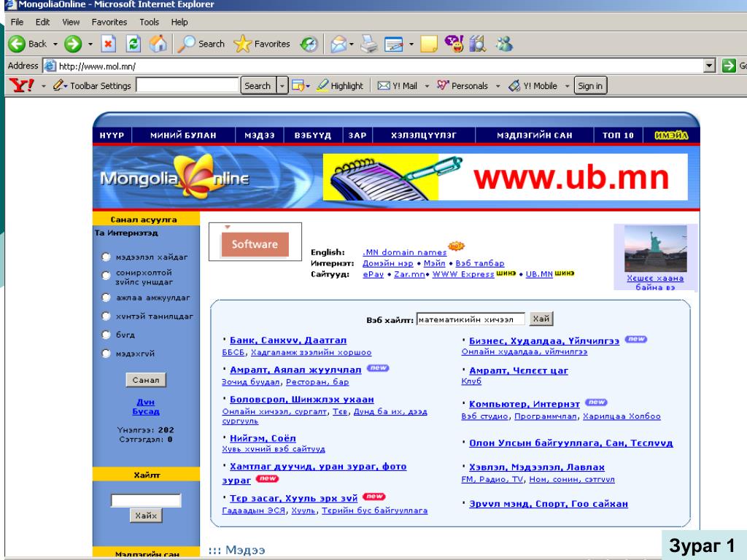Launch Yahoo Messenger smiley icon
This screenshot has width=747, height=560.
454,44
